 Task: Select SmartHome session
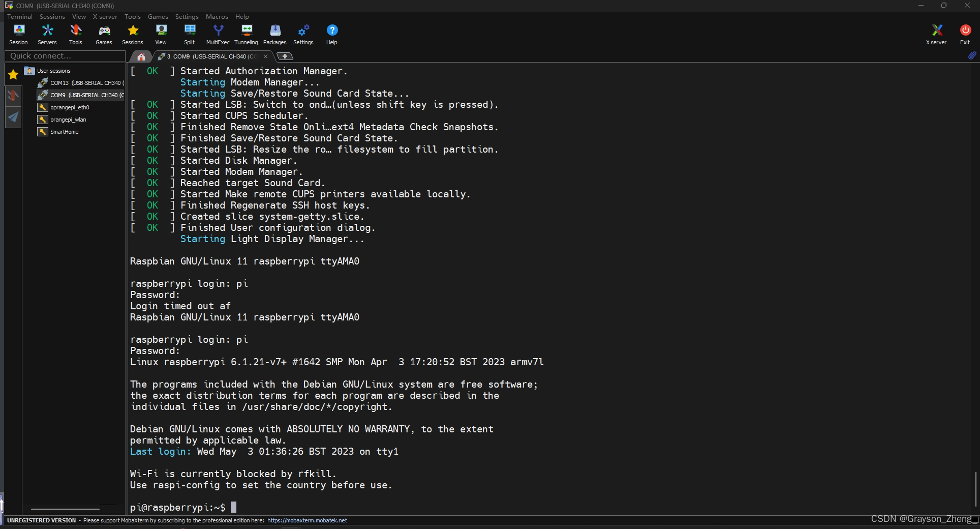pyautogui.click(x=58, y=132)
